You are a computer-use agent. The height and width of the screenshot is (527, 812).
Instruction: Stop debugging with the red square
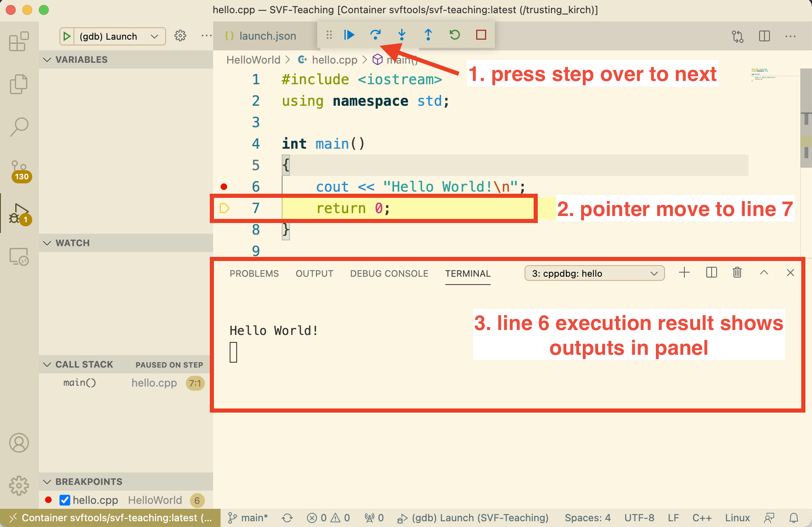tap(481, 35)
